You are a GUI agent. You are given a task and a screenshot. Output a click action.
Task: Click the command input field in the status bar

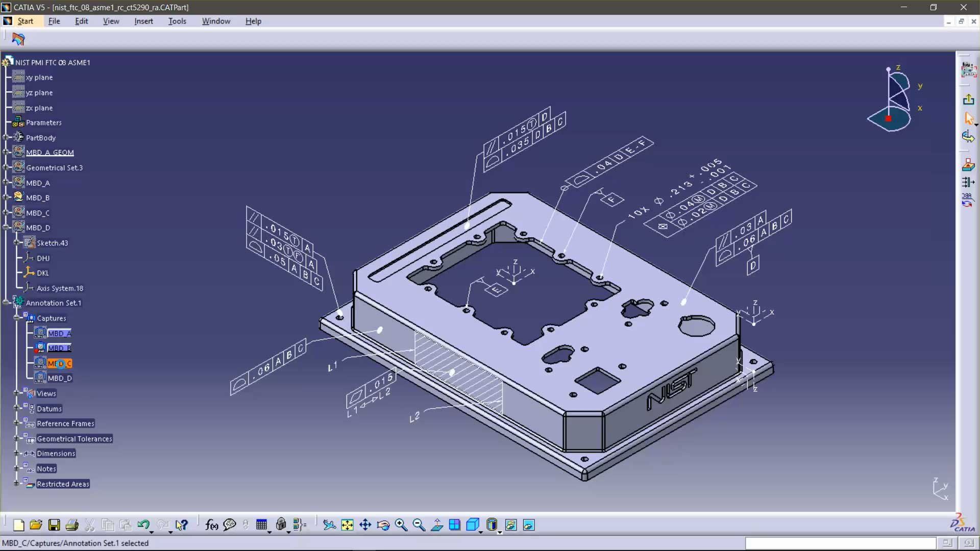[841, 543]
